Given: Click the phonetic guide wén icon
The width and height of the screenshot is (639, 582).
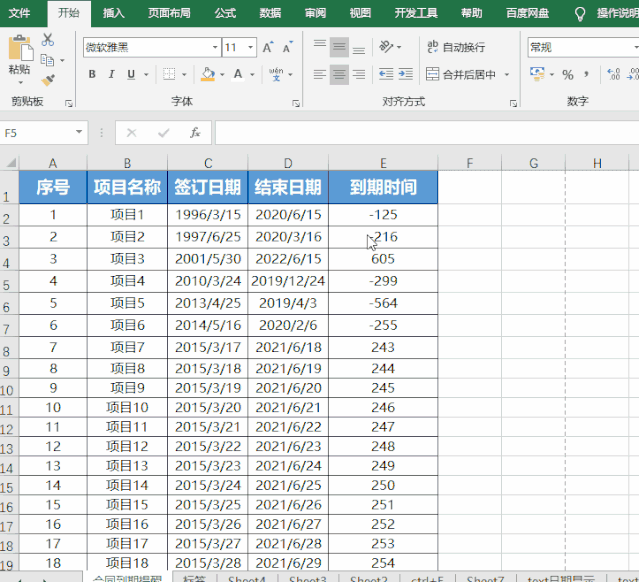Looking at the screenshot, I should (276, 74).
